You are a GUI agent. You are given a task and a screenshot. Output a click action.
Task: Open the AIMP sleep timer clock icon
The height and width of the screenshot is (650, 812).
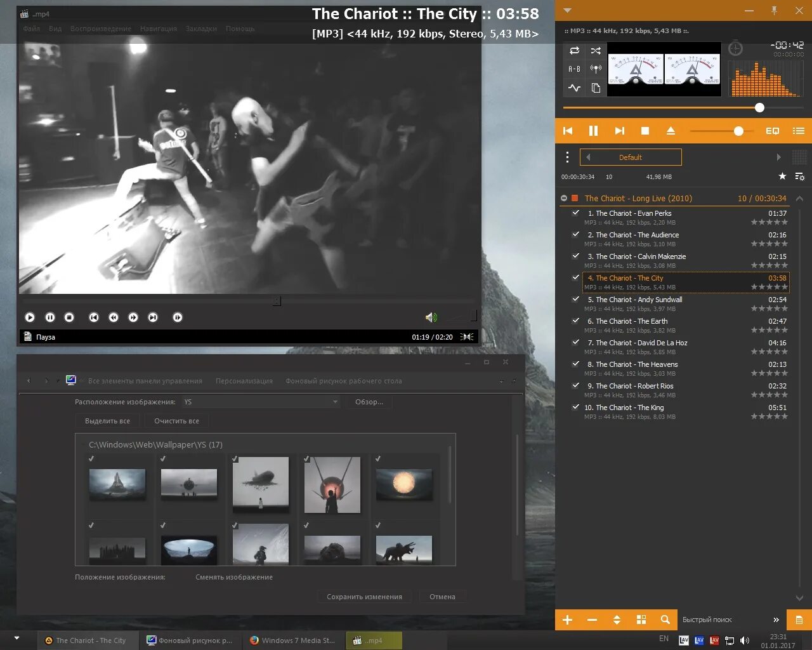tap(735, 48)
